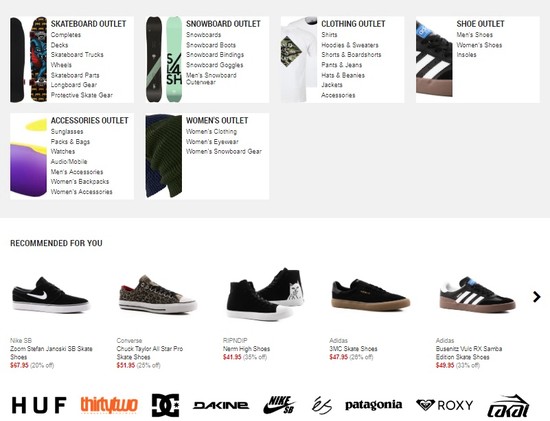
Task: Click the HUF brand logo
Action: pos(39,405)
